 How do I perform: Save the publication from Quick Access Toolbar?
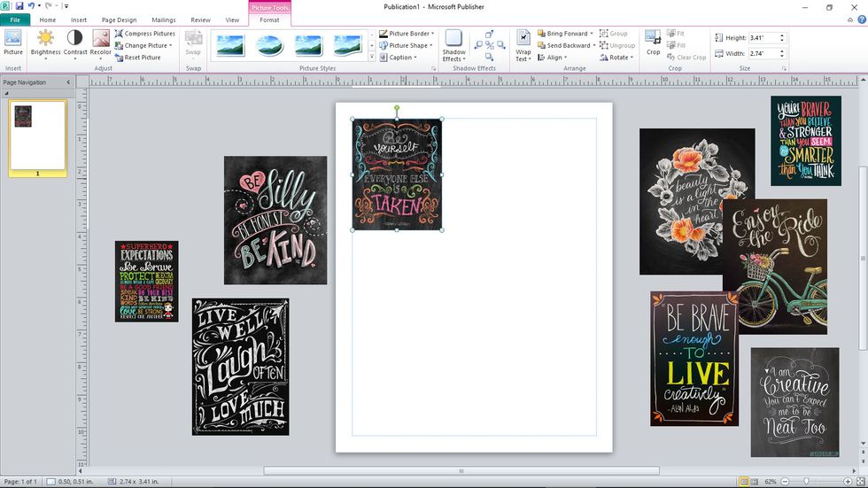[19, 6]
